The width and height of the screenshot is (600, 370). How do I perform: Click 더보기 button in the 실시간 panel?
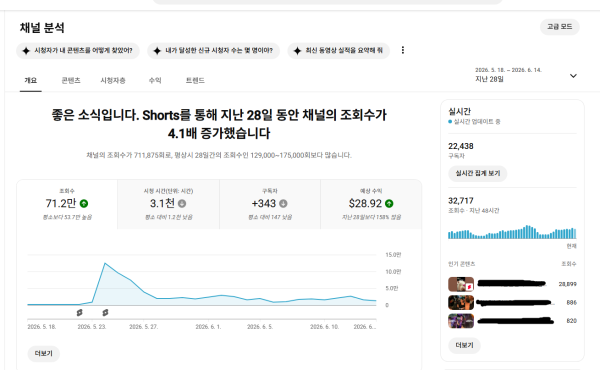[x=465, y=345]
